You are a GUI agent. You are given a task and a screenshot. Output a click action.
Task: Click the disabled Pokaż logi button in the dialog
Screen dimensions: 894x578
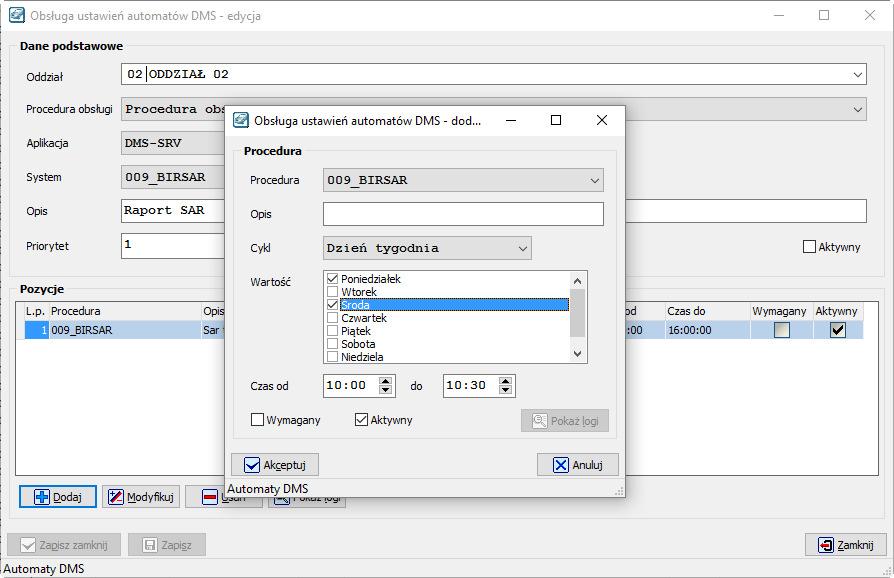564,421
